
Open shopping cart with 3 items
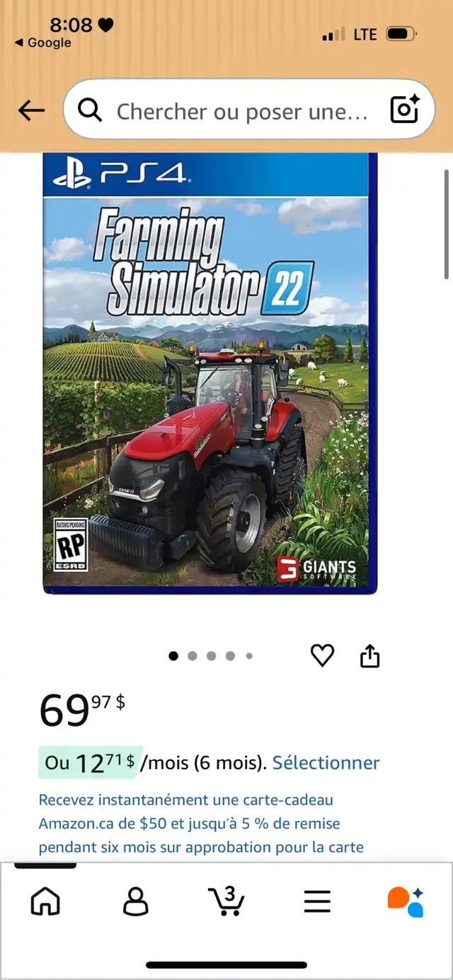click(x=226, y=900)
